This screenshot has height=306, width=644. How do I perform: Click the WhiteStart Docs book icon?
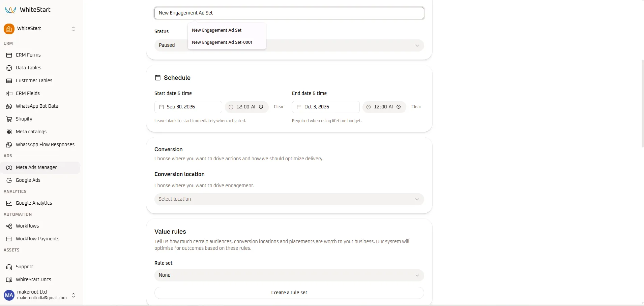[x=9, y=279]
